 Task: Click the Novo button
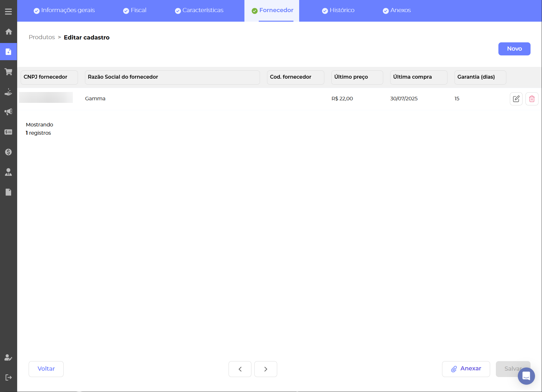514,49
